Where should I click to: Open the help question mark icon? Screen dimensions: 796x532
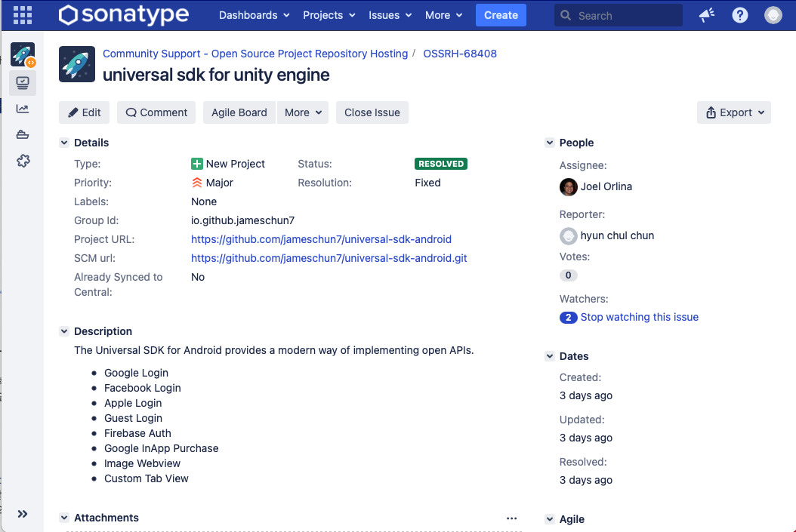pos(739,15)
